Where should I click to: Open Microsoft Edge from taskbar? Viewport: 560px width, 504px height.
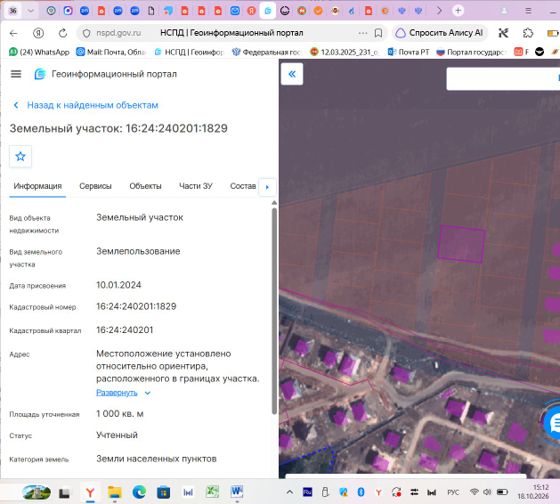click(139, 493)
